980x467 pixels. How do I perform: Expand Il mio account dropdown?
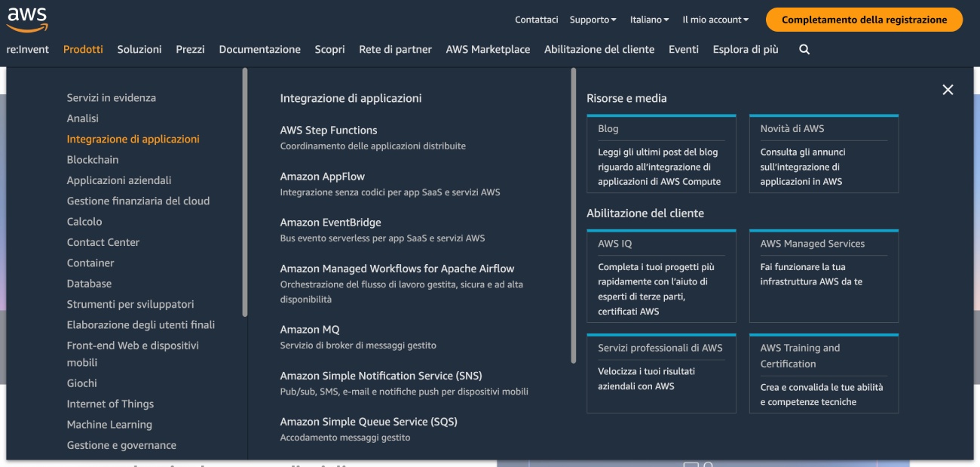point(715,20)
